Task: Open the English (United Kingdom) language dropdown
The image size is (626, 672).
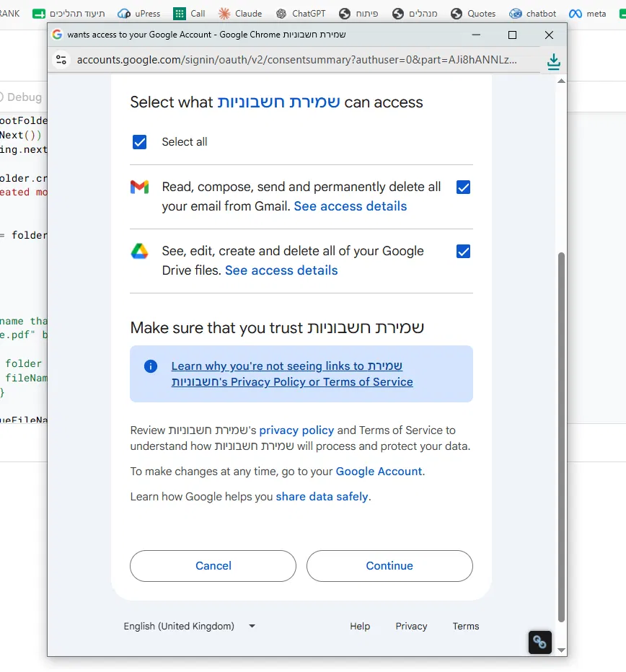Action: click(190, 626)
